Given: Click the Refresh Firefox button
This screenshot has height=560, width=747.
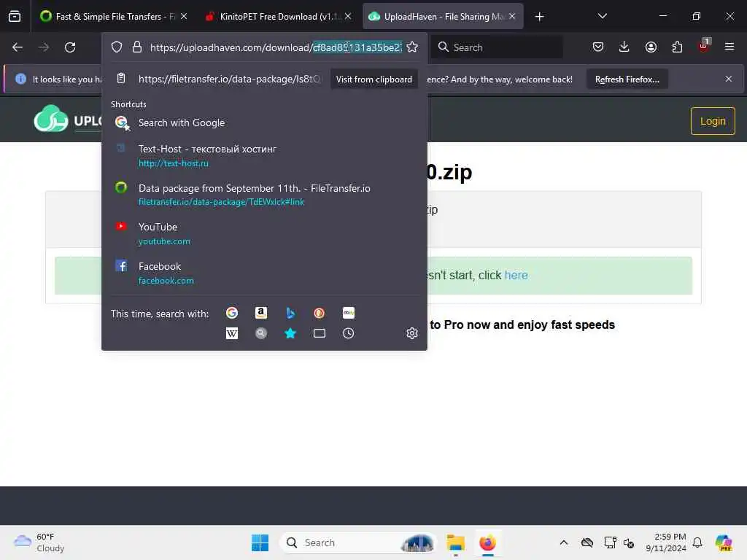Looking at the screenshot, I should (x=627, y=79).
